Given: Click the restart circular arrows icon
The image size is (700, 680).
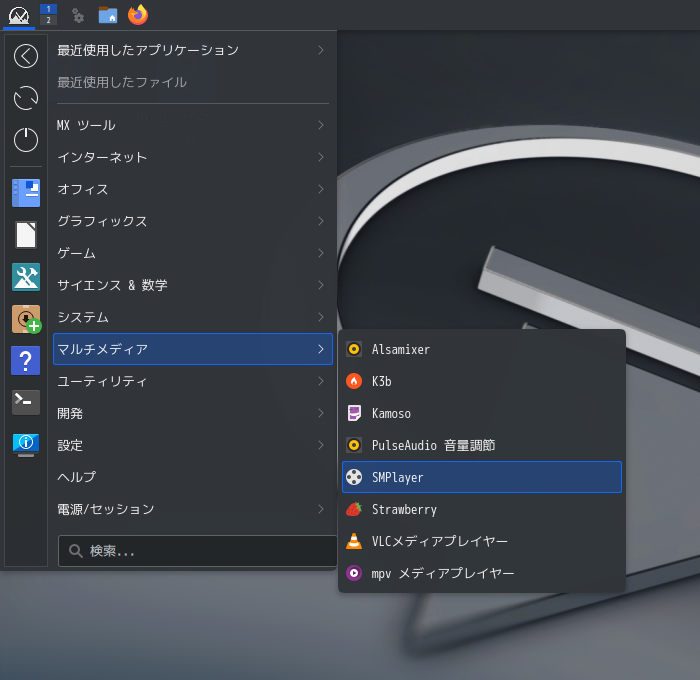Looking at the screenshot, I should tap(26, 98).
